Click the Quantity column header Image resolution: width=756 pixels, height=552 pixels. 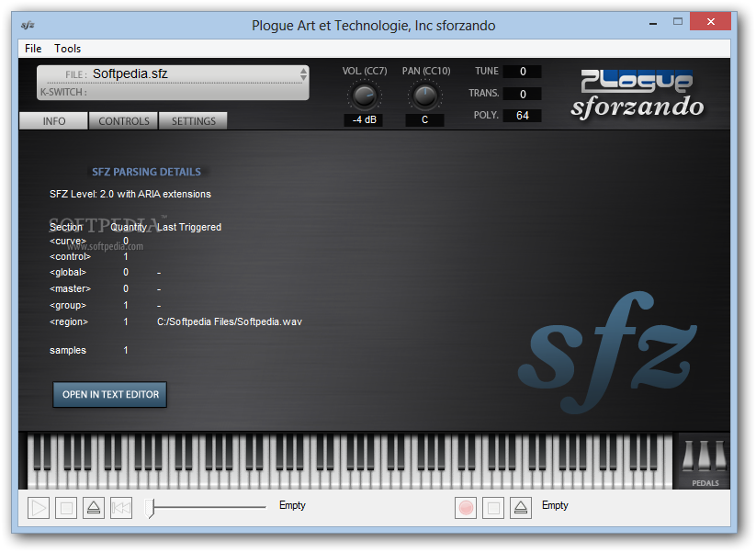tap(129, 227)
